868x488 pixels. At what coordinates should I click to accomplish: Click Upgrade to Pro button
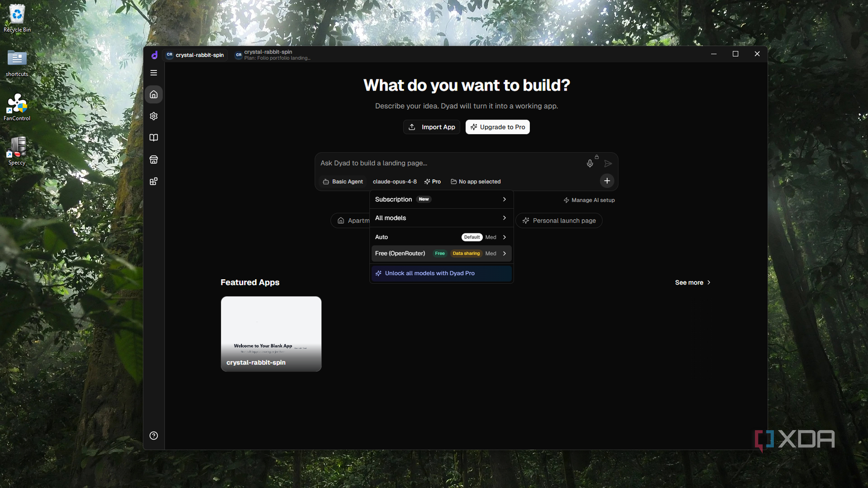tap(498, 127)
